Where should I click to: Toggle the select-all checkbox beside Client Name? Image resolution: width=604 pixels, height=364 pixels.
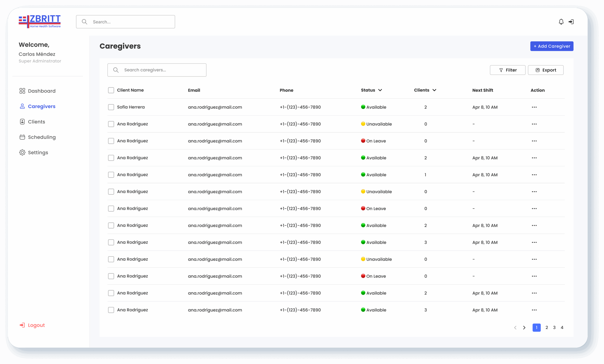(x=111, y=90)
